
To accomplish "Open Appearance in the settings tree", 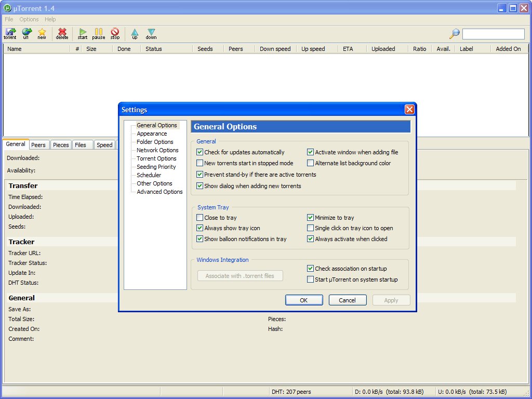I will (x=152, y=134).
